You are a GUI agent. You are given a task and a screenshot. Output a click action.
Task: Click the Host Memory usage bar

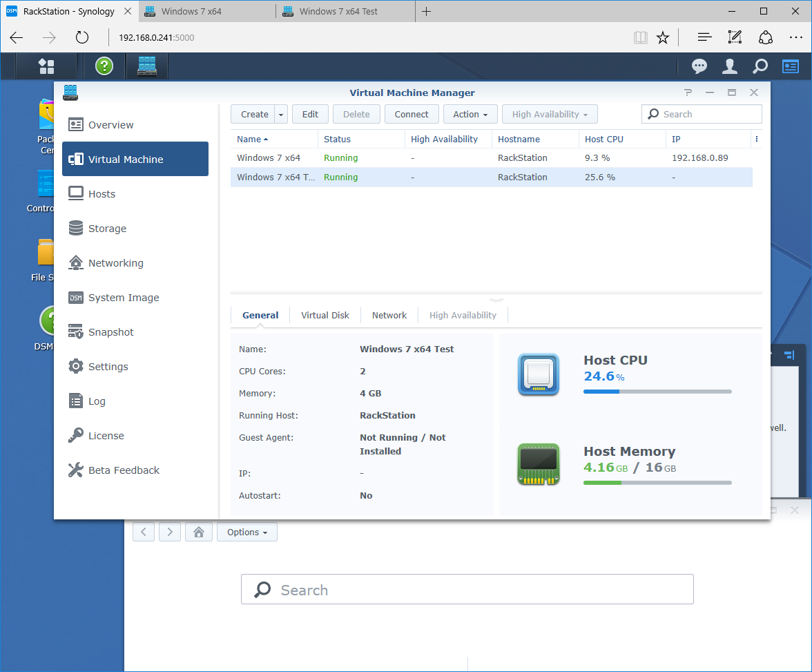pos(657,483)
